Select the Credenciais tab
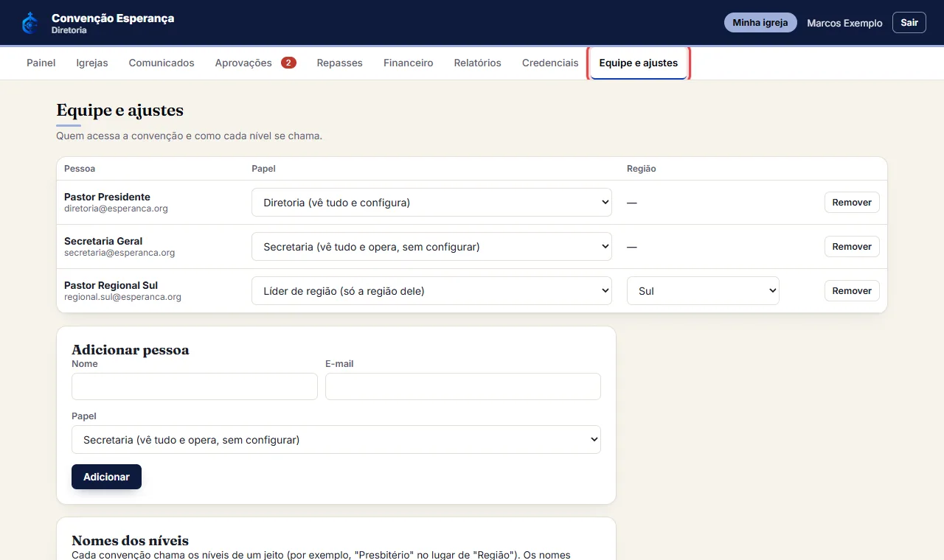The width and height of the screenshot is (944, 560). 550,63
